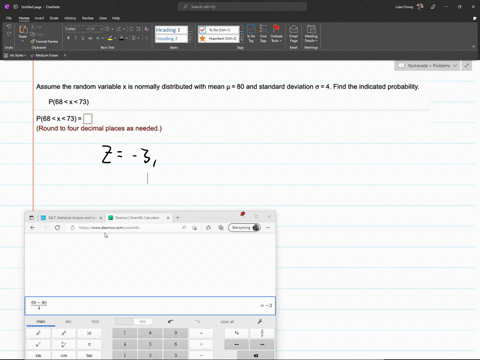The width and height of the screenshot is (480, 360).
Task: Click the Find Tags button
Action: tap(263, 33)
